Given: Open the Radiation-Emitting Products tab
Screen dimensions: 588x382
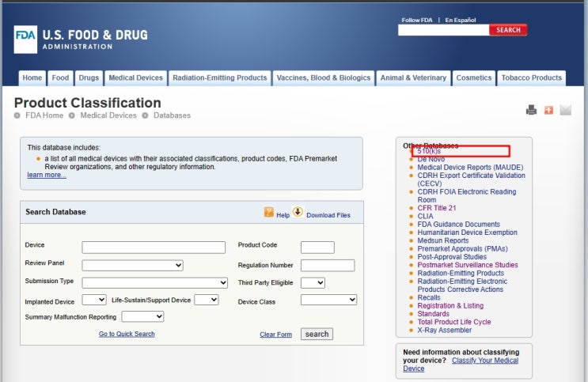Looking at the screenshot, I should coord(220,78).
